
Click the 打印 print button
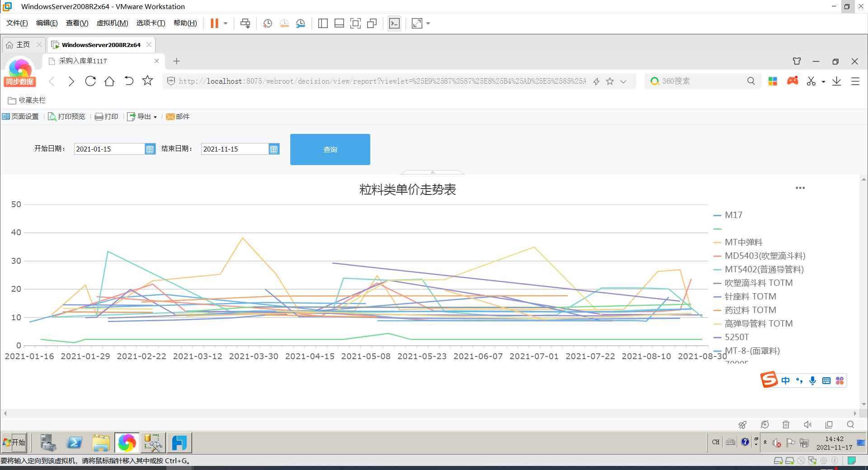(x=107, y=117)
